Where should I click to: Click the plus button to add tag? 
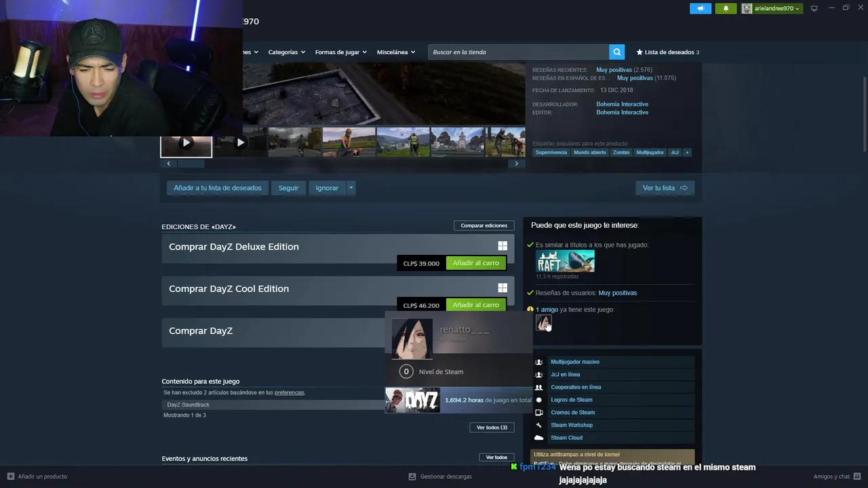(x=687, y=152)
